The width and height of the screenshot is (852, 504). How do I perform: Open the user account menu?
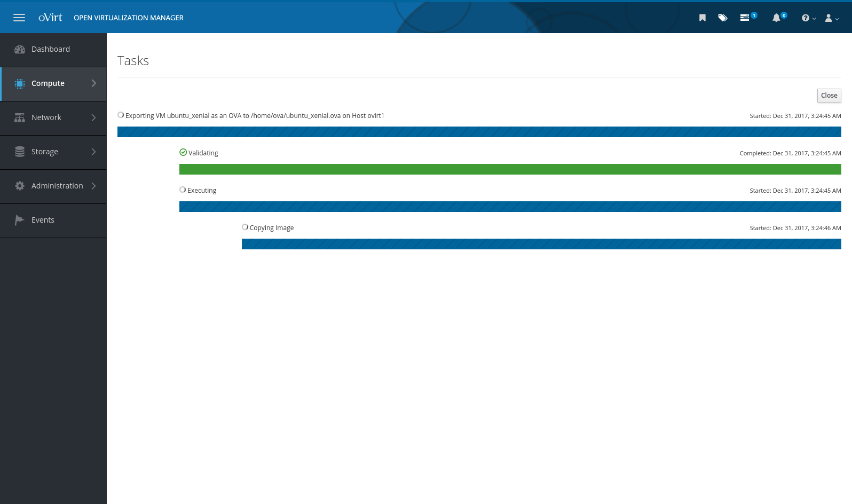coord(832,18)
